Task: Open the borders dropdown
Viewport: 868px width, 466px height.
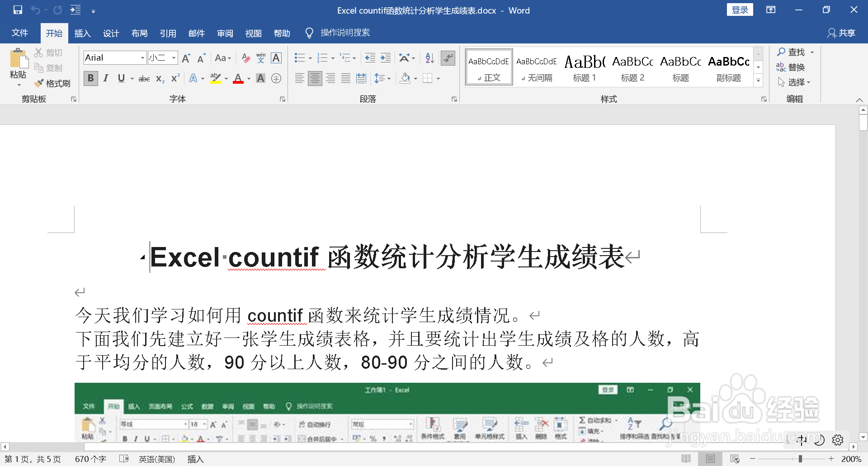Action: [438, 79]
